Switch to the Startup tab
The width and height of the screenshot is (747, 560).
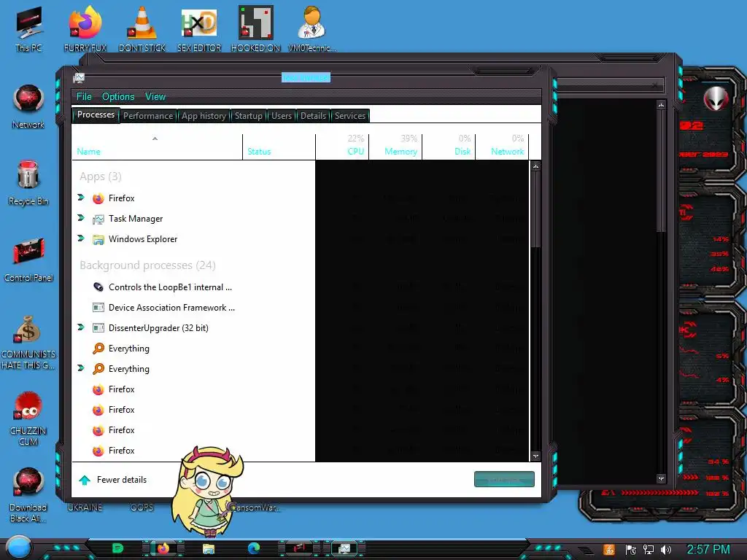[x=248, y=116]
